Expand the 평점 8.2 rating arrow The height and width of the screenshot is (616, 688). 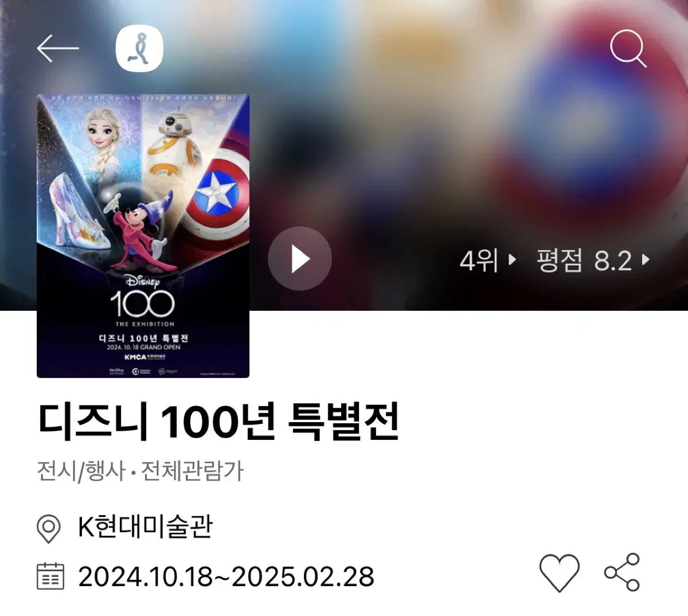[x=646, y=260]
